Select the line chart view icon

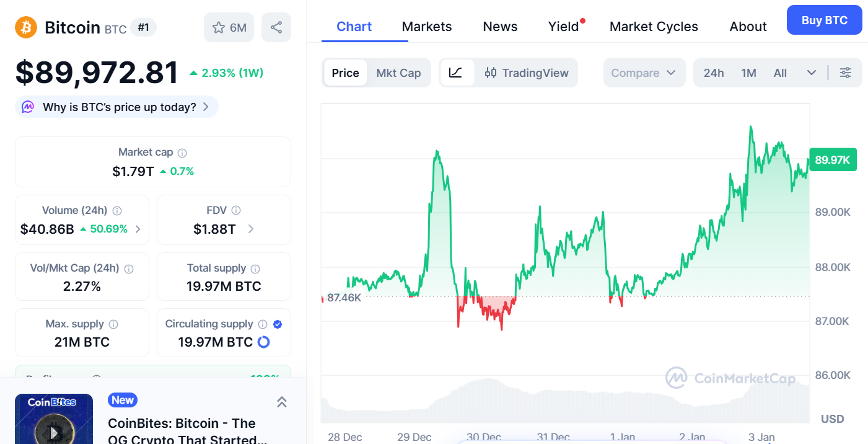(456, 73)
